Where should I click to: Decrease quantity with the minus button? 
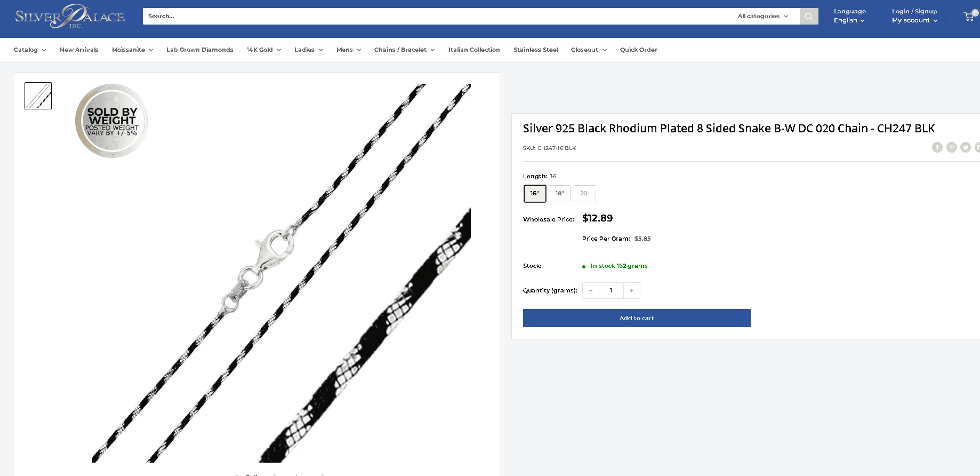590,290
